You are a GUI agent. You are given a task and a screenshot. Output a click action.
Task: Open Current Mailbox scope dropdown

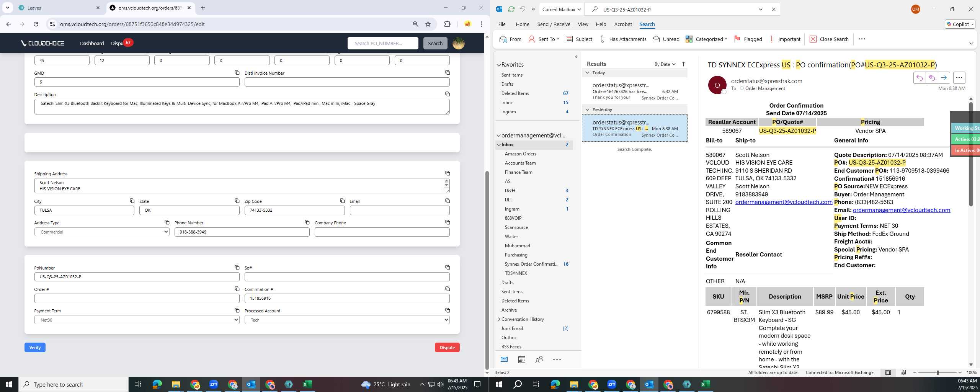pos(561,9)
